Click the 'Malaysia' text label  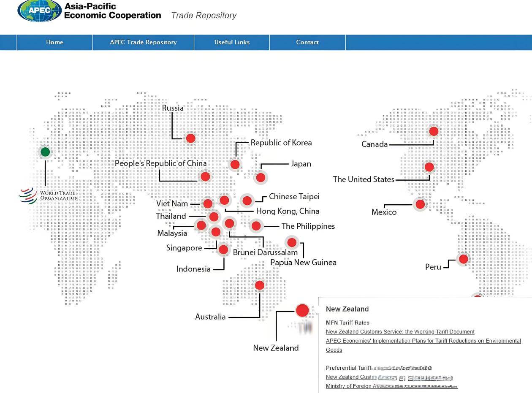coord(172,233)
